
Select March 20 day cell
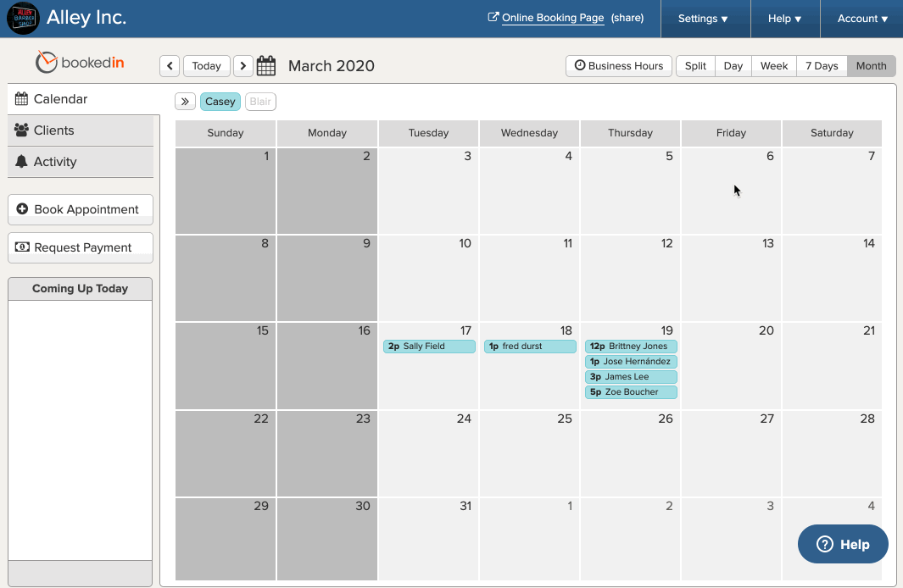tap(731, 366)
